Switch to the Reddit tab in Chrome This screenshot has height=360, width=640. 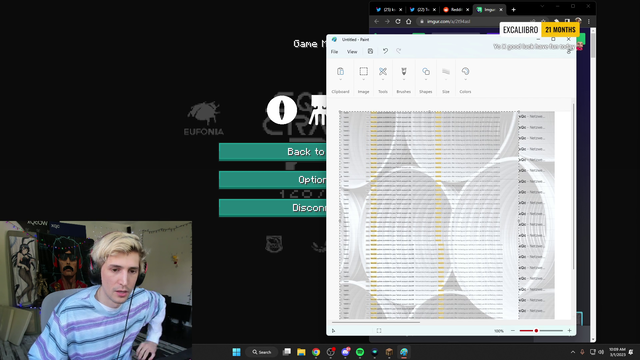456,9
